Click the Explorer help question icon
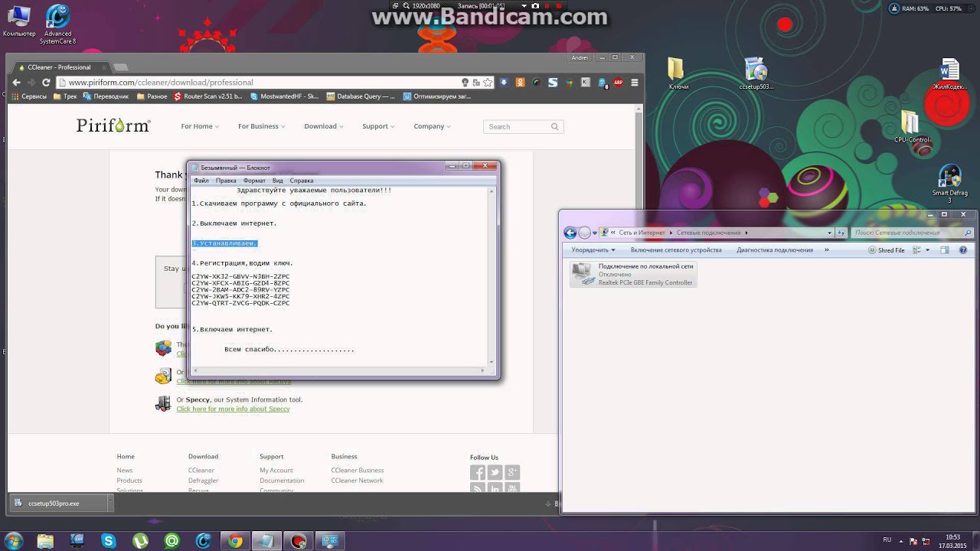 coord(963,250)
